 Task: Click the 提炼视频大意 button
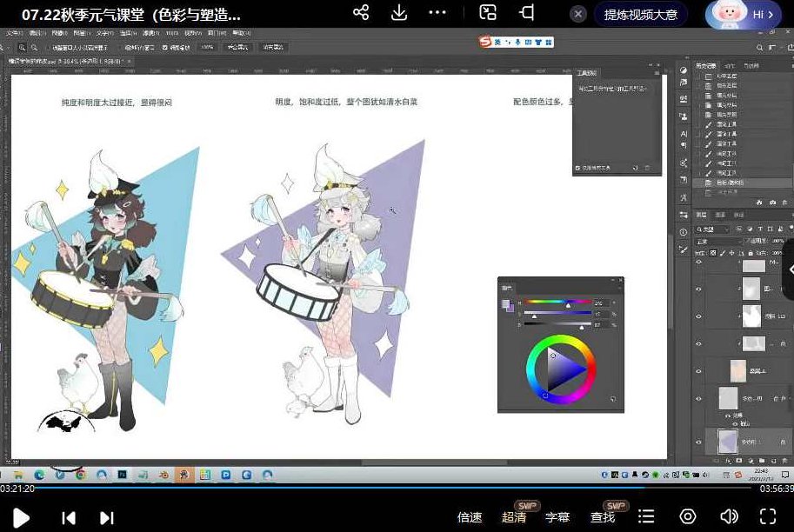click(x=640, y=14)
